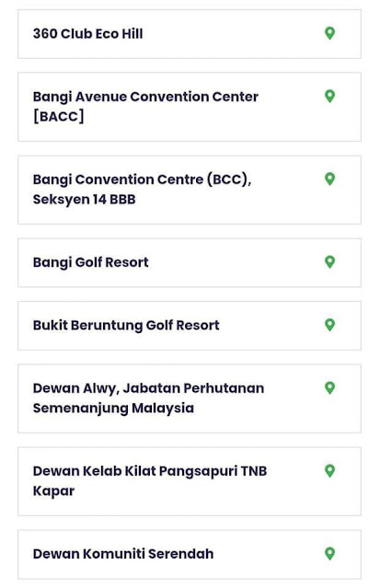Viewport: 381px width, 588px height.
Task: Open Dewan Kelab Kilat Pangsapuri TNB Kapar text
Action: 150,481
